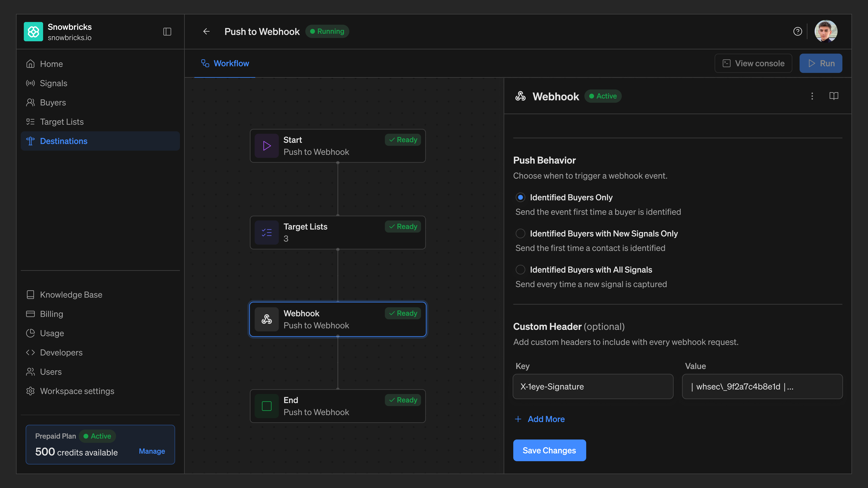
Task: Open the Webhook panel three-dot menu
Action: click(812, 96)
